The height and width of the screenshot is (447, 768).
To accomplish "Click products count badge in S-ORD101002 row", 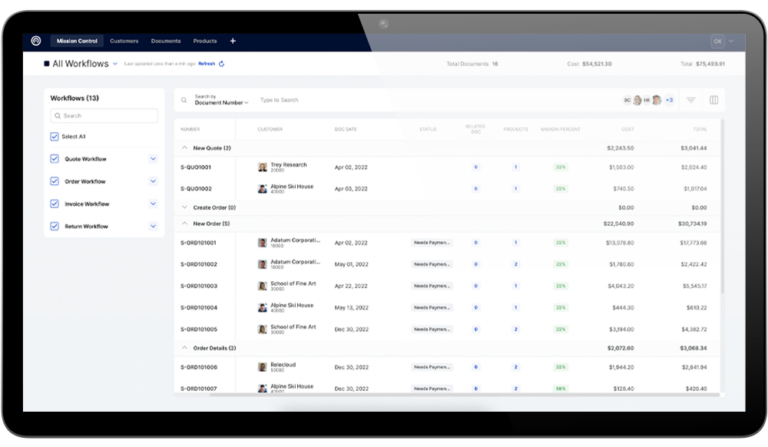I will (x=516, y=264).
